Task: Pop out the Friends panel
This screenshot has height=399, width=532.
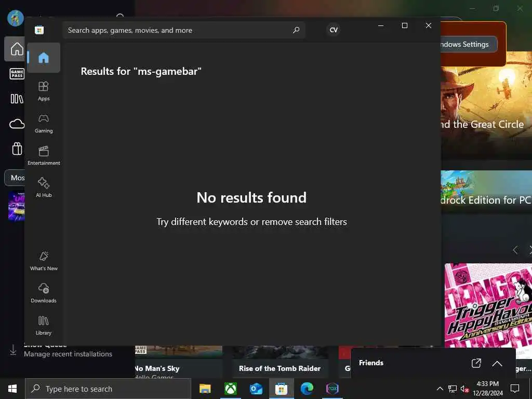Action: tap(476, 363)
